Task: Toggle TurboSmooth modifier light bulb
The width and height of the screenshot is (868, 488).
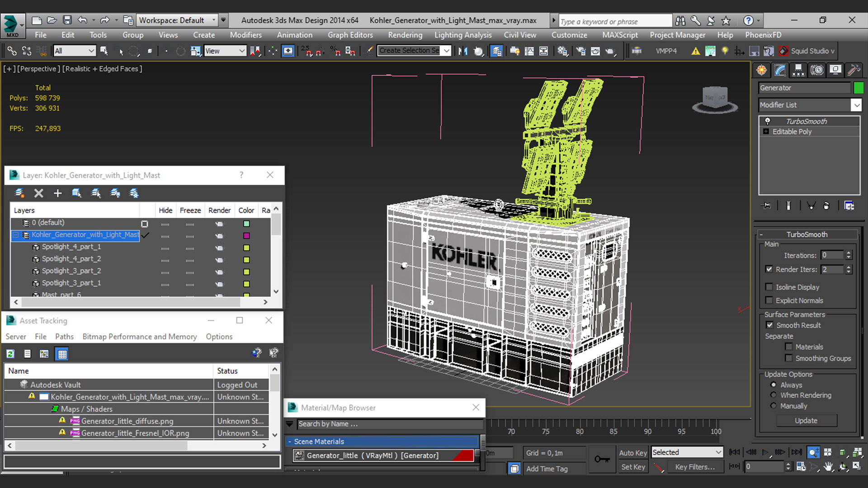Action: 767,121
